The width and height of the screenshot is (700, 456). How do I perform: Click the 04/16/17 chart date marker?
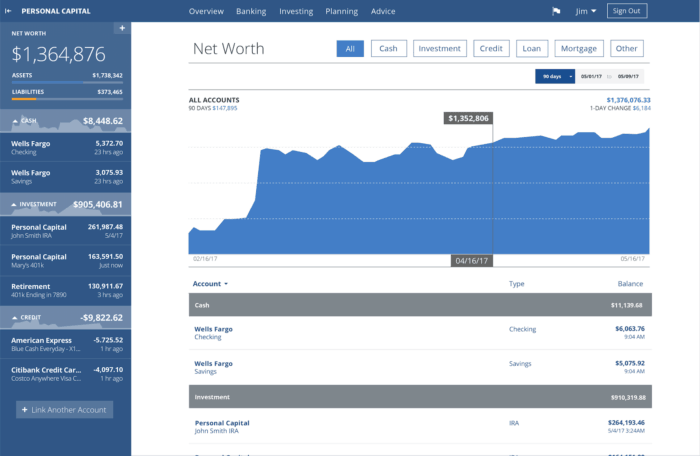click(x=471, y=261)
